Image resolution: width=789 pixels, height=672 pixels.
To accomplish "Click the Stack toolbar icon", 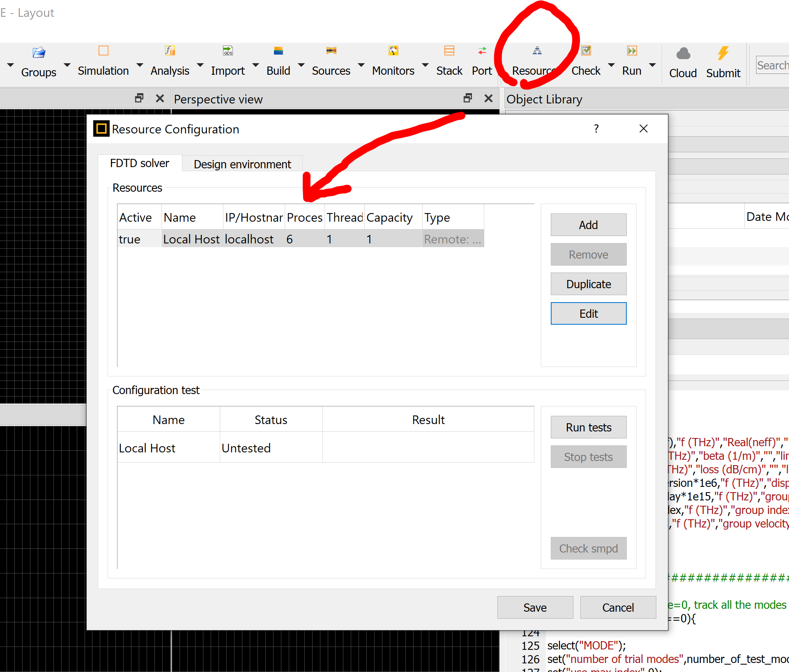I will (449, 51).
